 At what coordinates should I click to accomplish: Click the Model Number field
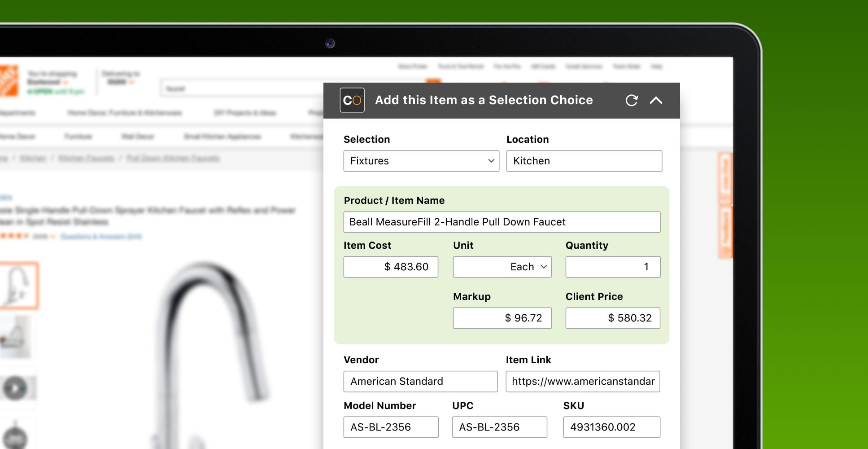391,427
